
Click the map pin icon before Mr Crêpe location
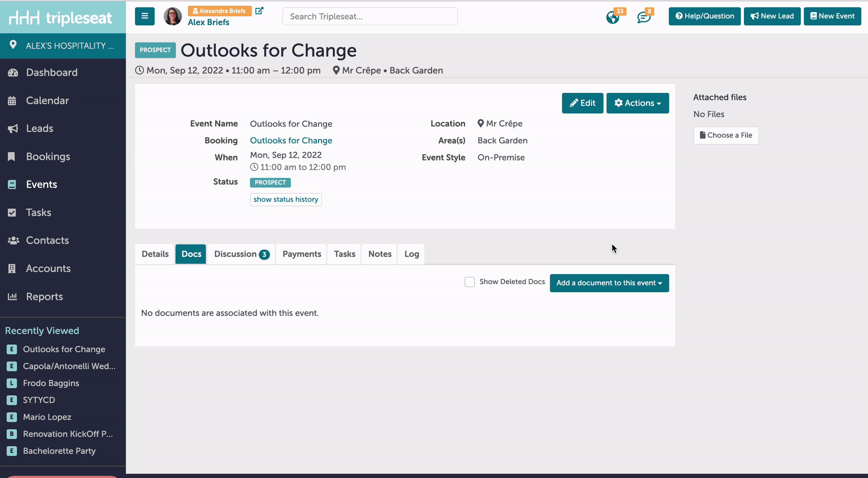pyautogui.click(x=480, y=123)
